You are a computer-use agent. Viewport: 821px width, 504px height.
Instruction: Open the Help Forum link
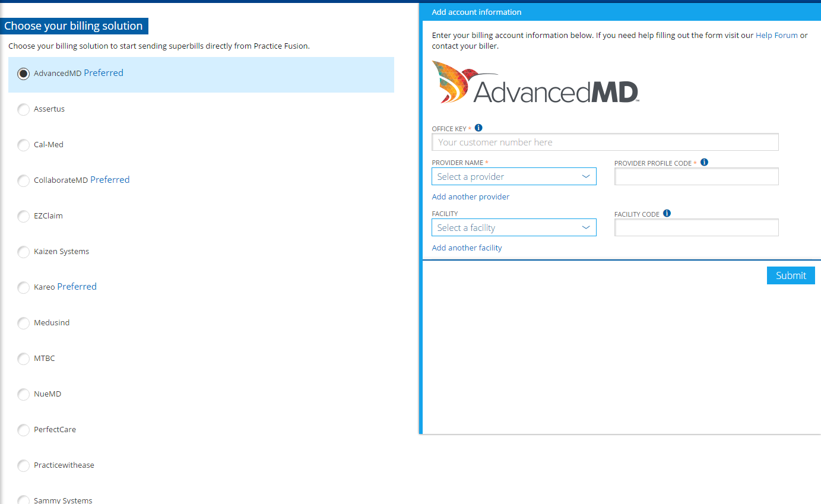[x=776, y=35]
